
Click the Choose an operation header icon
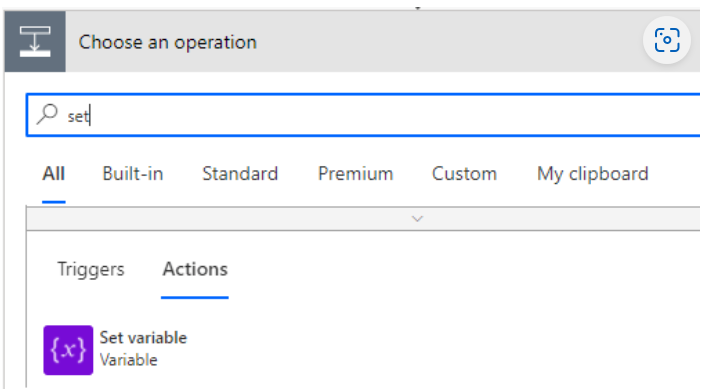[35, 42]
